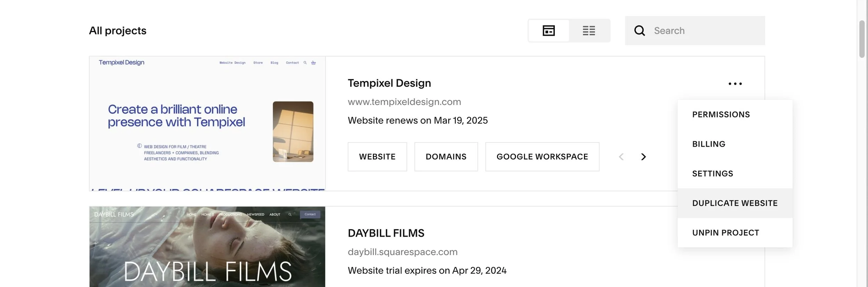Click the page's vertical scrollbar thumb
This screenshot has height=287, width=868.
(x=862, y=39)
